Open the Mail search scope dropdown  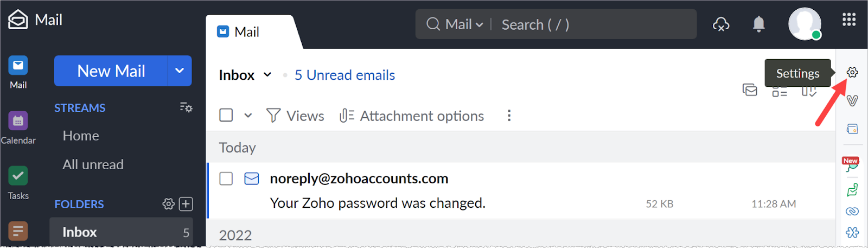464,24
